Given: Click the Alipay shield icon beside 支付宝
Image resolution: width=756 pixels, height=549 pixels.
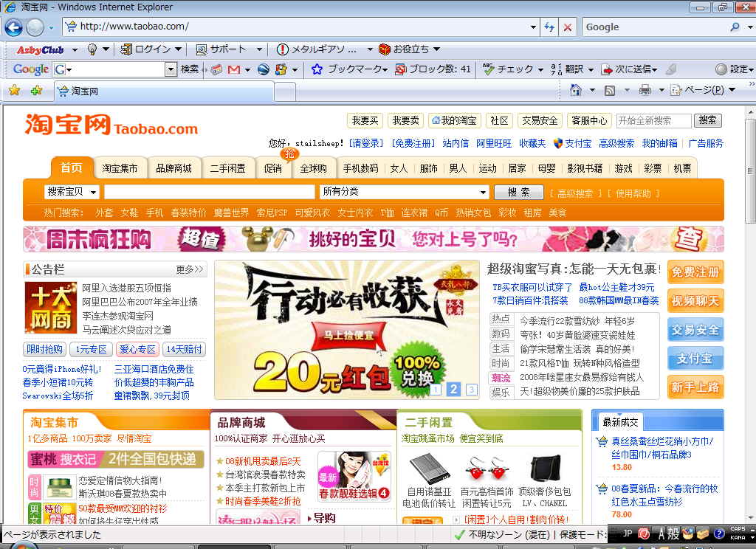Looking at the screenshot, I should (x=558, y=143).
